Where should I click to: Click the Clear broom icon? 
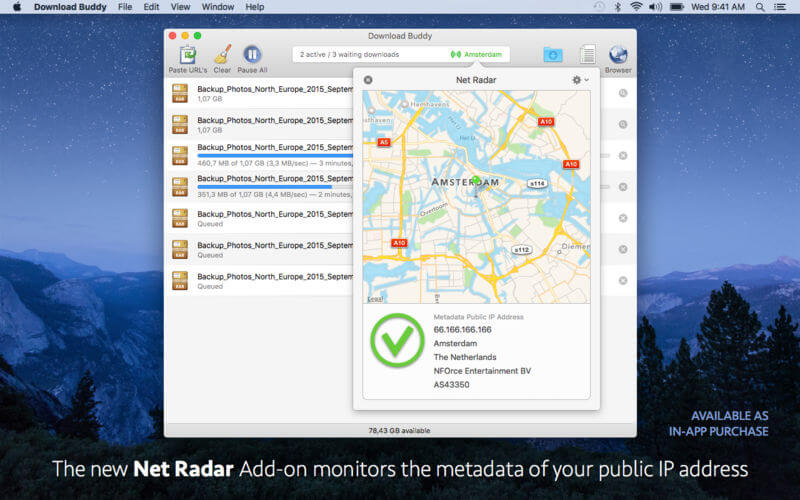222,55
